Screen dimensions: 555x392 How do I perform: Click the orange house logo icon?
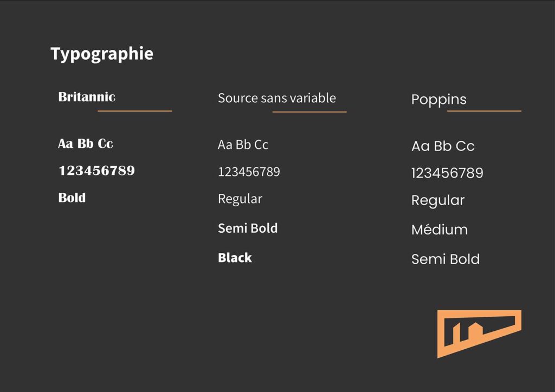[479, 334]
